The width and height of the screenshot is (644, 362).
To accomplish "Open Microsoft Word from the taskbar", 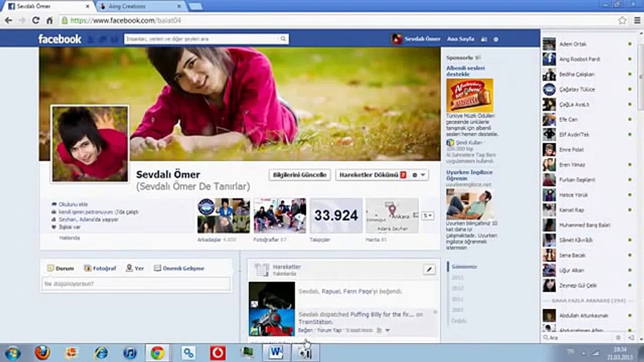I will tap(276, 353).
